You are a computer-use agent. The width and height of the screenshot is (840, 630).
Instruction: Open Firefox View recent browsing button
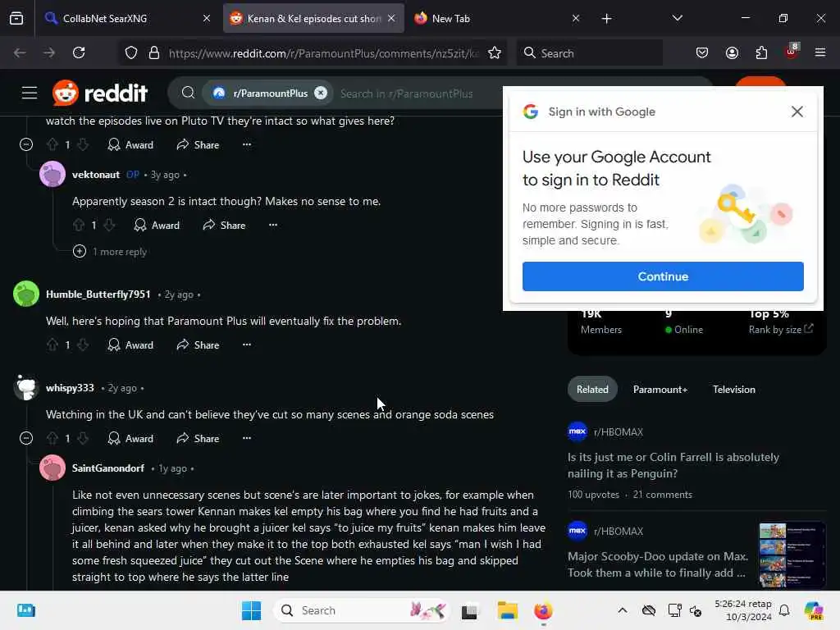16,18
